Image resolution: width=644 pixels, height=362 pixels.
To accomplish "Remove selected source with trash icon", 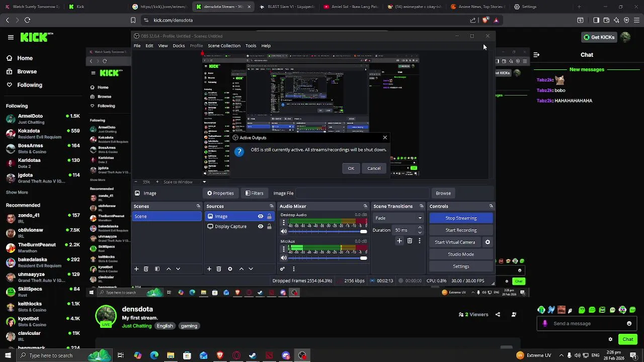I will (x=219, y=269).
